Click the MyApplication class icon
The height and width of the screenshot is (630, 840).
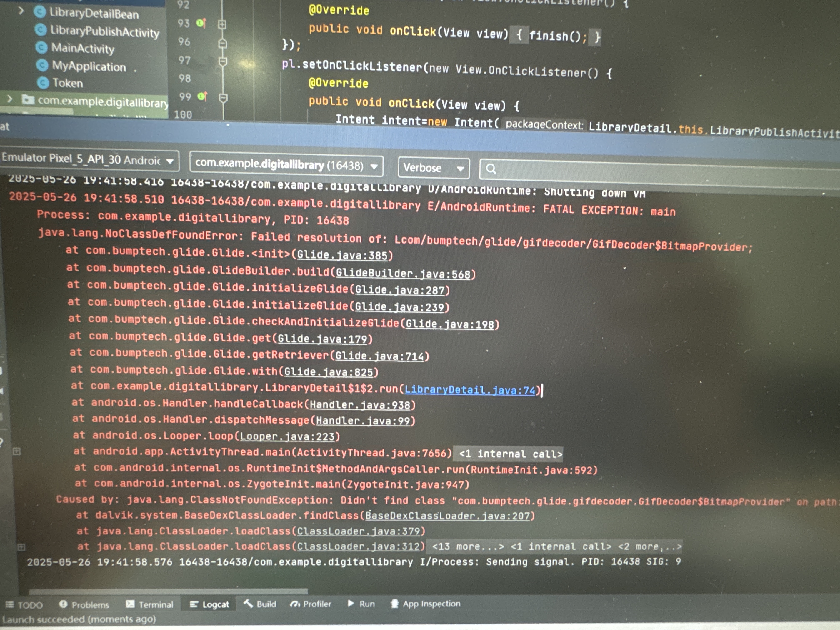(x=42, y=65)
